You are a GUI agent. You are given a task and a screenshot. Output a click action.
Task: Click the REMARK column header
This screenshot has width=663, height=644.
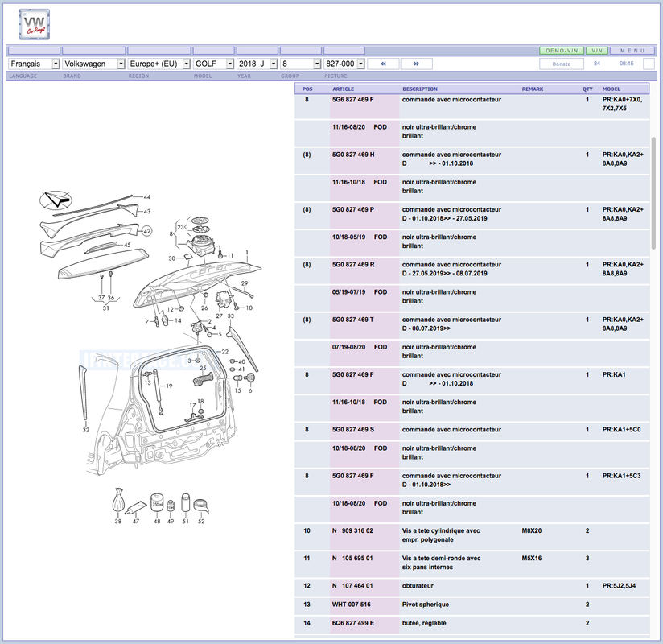pos(533,89)
